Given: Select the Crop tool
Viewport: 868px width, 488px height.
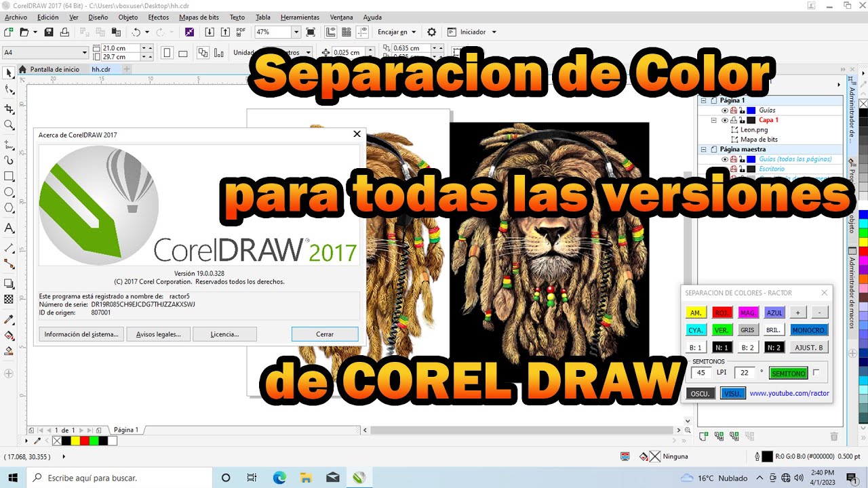Looking at the screenshot, I should (9, 108).
